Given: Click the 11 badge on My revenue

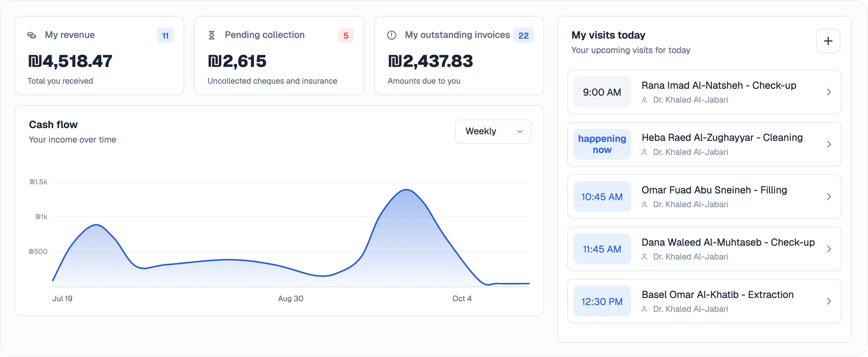Looking at the screenshot, I should [165, 36].
